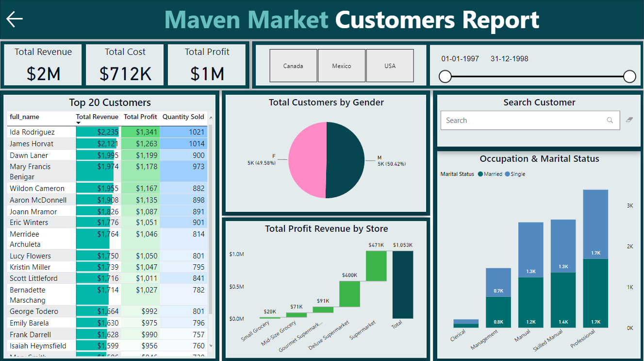Viewport: 644px width, 361px height.
Task: Select the Male dark teal pie slice
Action: [346, 160]
